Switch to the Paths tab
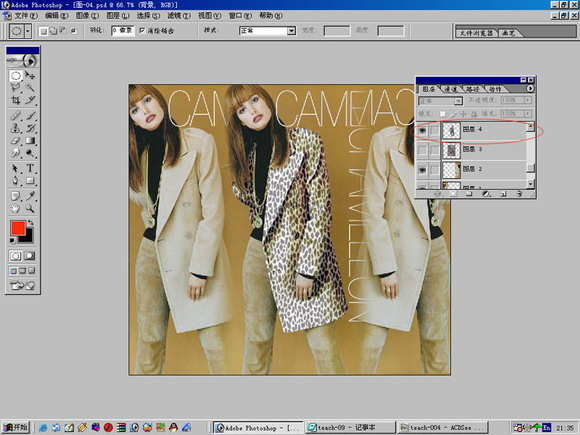Viewport: 580px width, 435px height. tap(472, 89)
